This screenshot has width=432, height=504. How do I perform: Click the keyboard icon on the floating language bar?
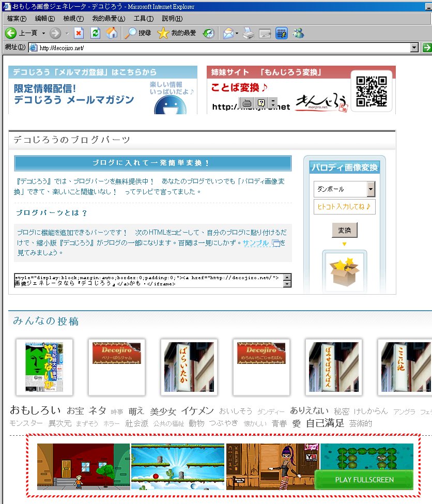(247, 103)
